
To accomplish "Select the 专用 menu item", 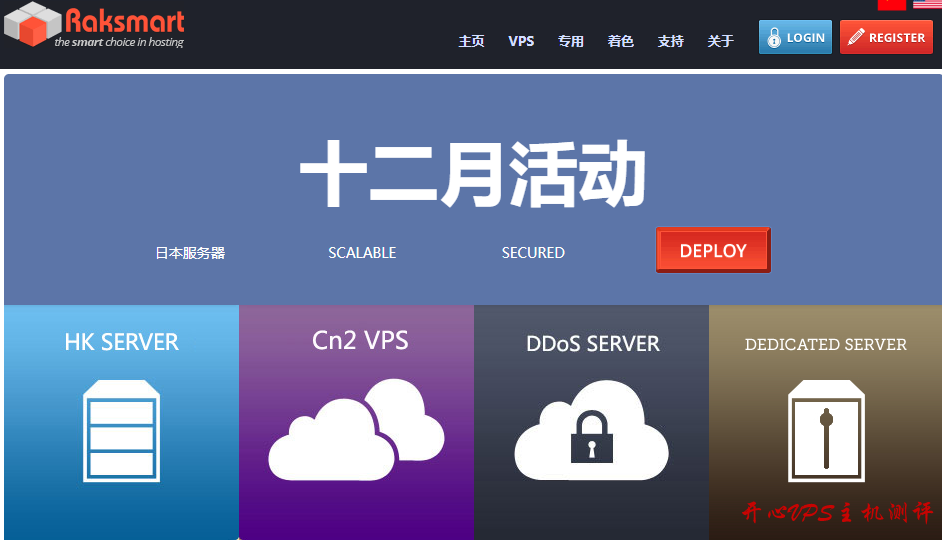I will [571, 41].
